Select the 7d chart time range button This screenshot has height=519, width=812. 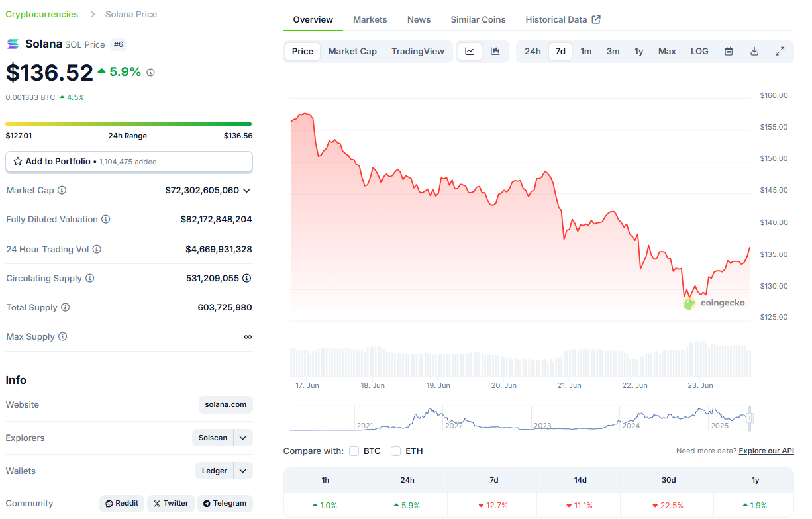click(560, 52)
